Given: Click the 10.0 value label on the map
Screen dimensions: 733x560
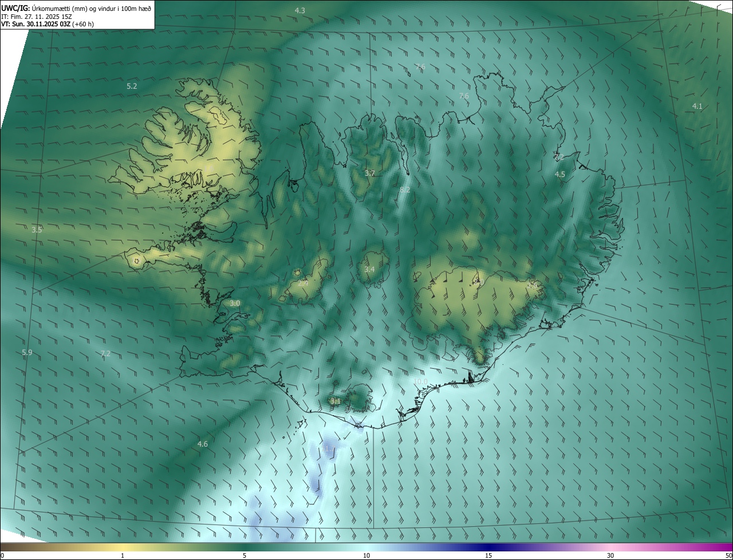Looking at the screenshot, I should click(420, 381).
